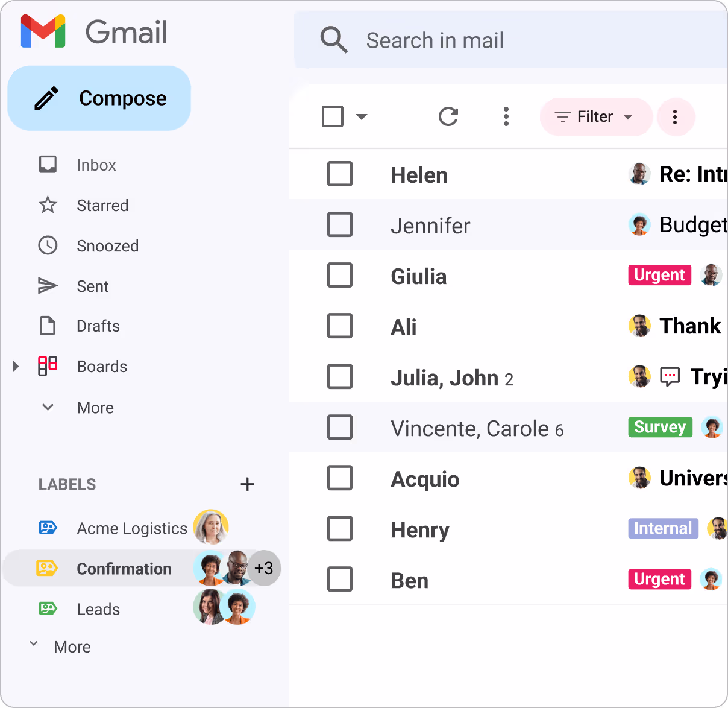The width and height of the screenshot is (728, 708).
Task: Click the +3 members badge on Confirmation
Action: 264,568
